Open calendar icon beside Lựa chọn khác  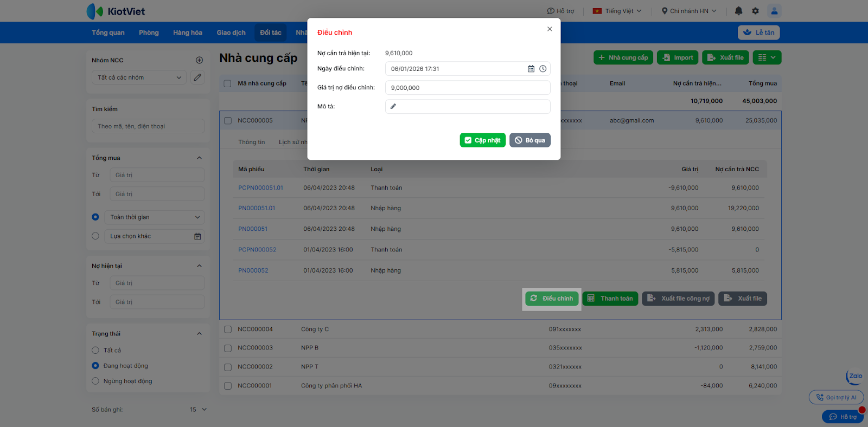[197, 236]
